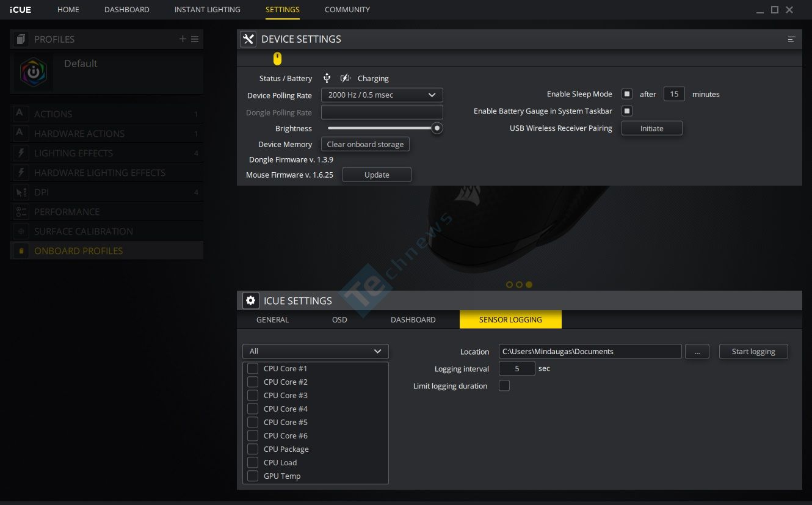
Task: Click the Profiles panel header icon
Action: pyautogui.click(x=21, y=39)
